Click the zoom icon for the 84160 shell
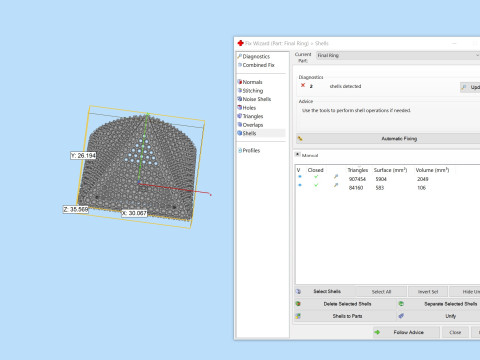Image resolution: width=480 pixels, height=360 pixels. click(x=336, y=185)
